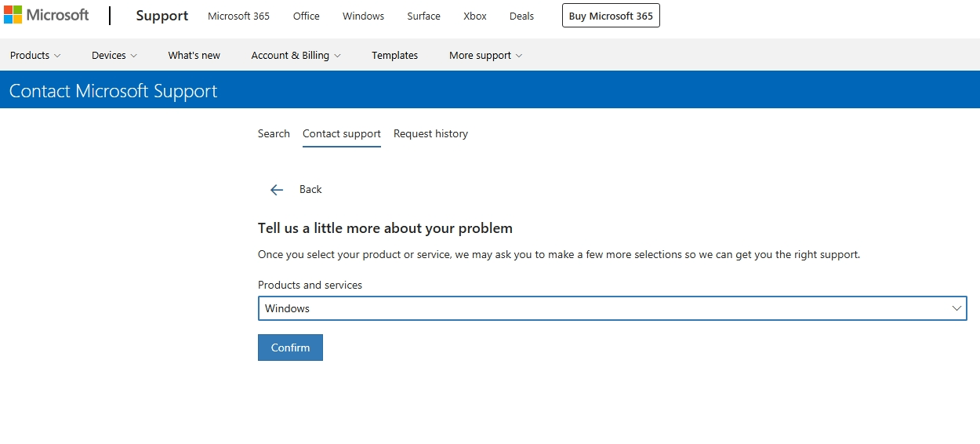Expand the Products menu
Viewport: 980px width, 444px height.
click(x=35, y=55)
